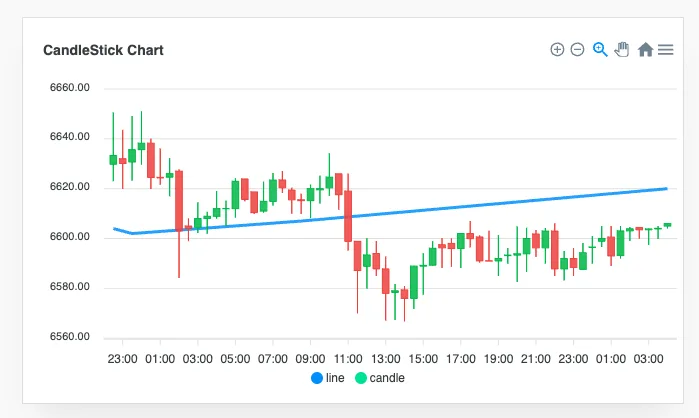The image size is (699, 418).
Task: Click the CandleStick Chart title
Action: 103,50
